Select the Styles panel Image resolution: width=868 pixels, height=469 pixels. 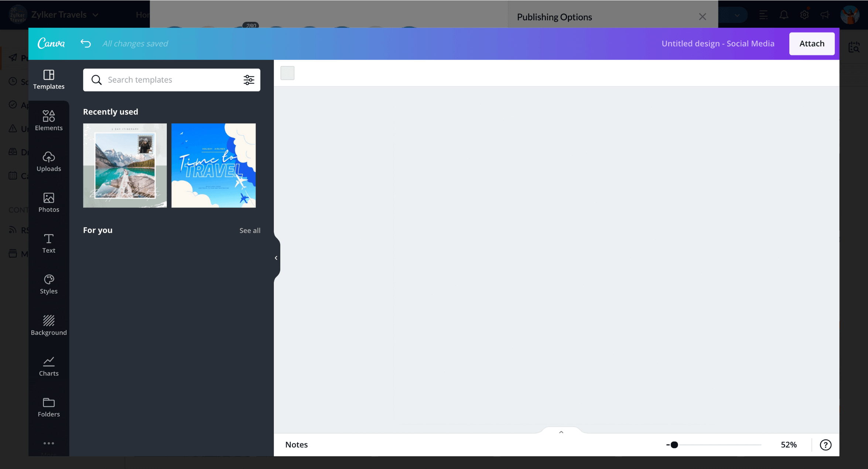[x=48, y=283]
